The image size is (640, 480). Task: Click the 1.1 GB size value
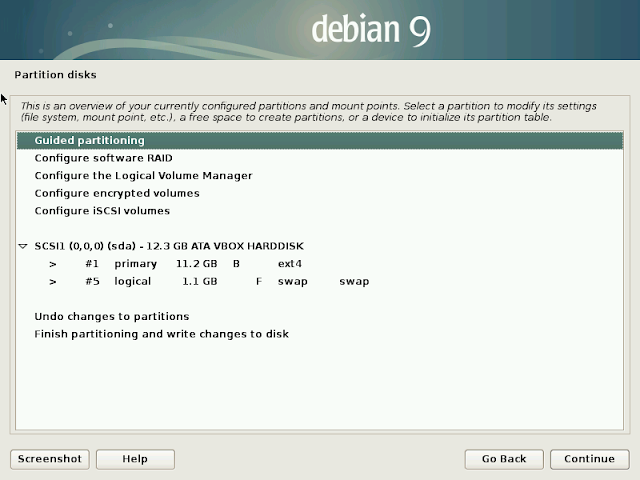pyautogui.click(x=200, y=281)
